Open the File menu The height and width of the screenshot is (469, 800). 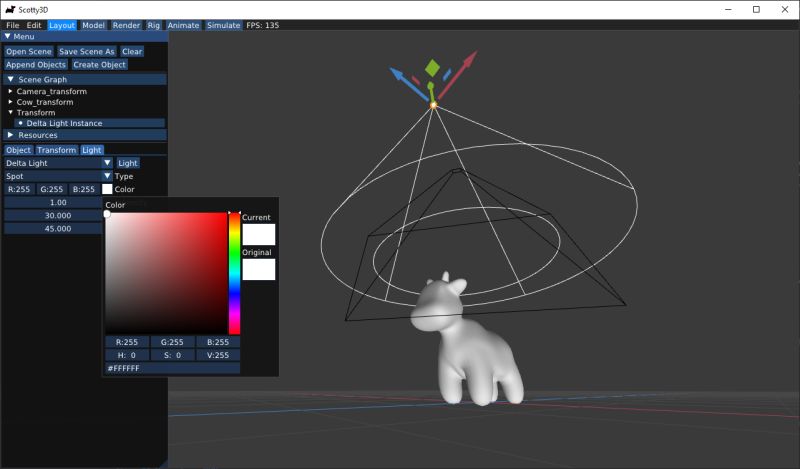[x=13, y=25]
